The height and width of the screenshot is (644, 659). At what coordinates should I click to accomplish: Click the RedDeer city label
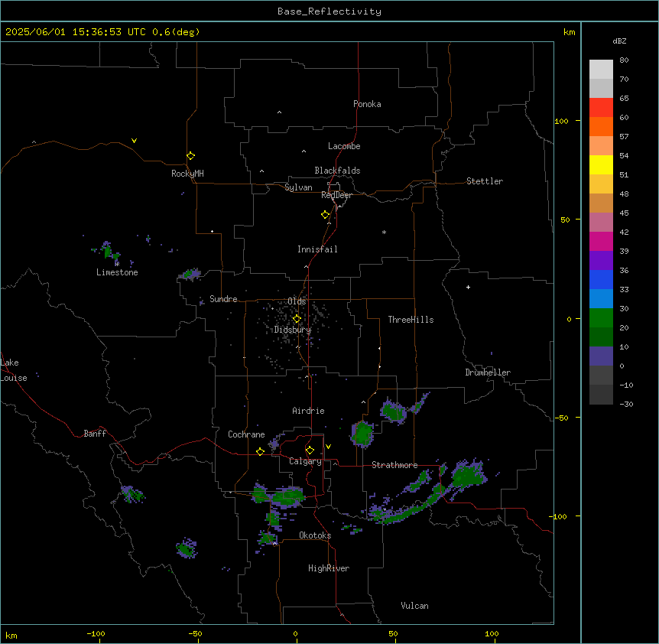(x=336, y=195)
